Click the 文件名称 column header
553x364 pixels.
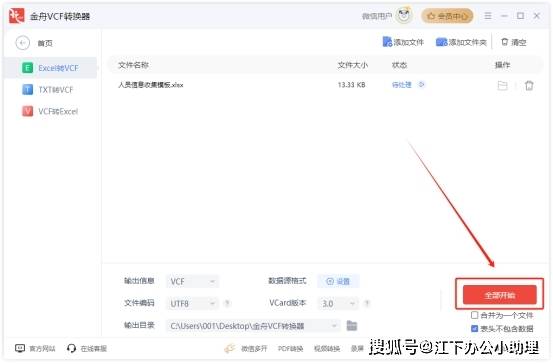133,65
